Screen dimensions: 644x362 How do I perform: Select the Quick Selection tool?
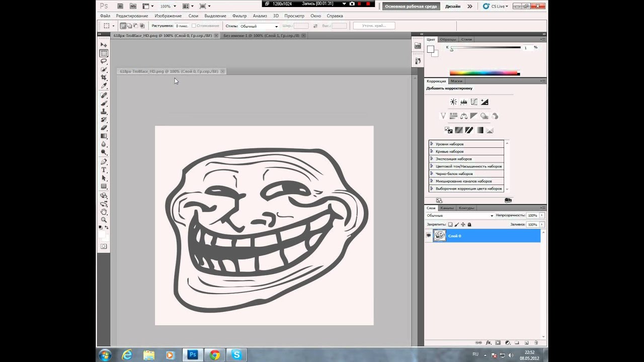104,69
